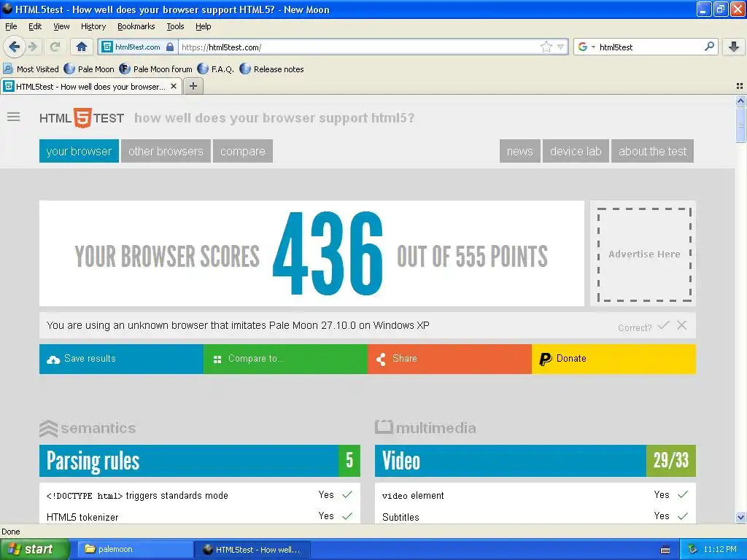Viewport: 747px width, 560px height.
Task: Click the Forward navigation arrow
Action: tap(33, 47)
